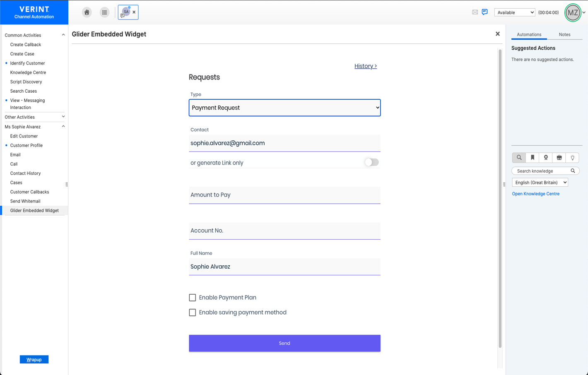Open the knowledge bookmarks icon
This screenshot has height=375, width=588.
coord(533,158)
